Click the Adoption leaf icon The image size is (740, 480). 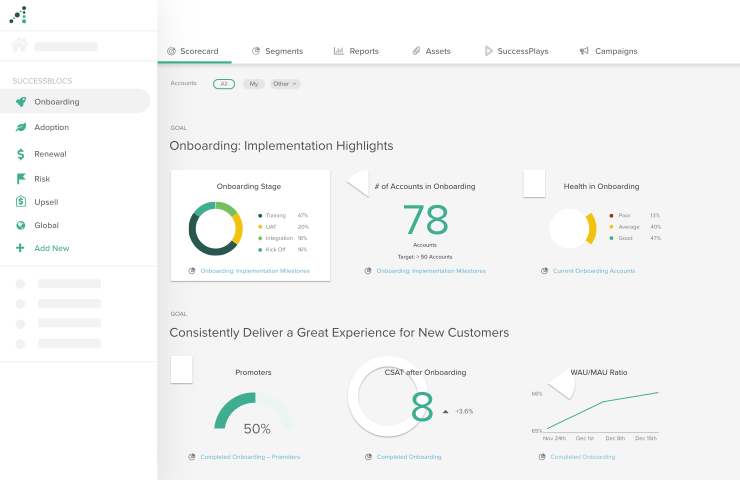[x=21, y=127]
